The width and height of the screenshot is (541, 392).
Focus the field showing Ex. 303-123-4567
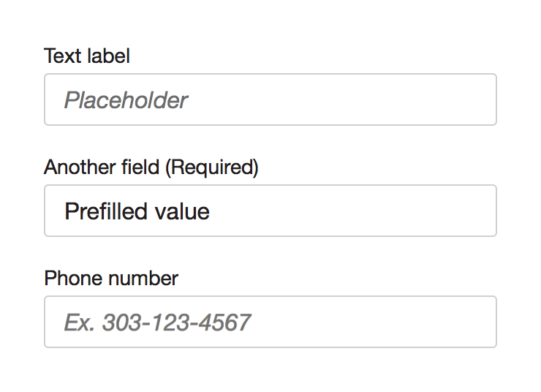(x=270, y=322)
